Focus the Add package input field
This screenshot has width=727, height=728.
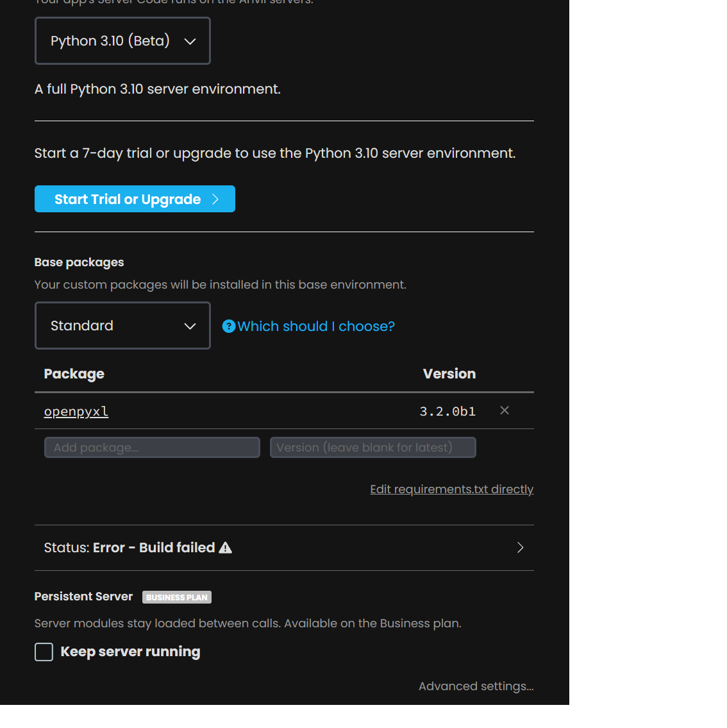pyautogui.click(x=152, y=448)
